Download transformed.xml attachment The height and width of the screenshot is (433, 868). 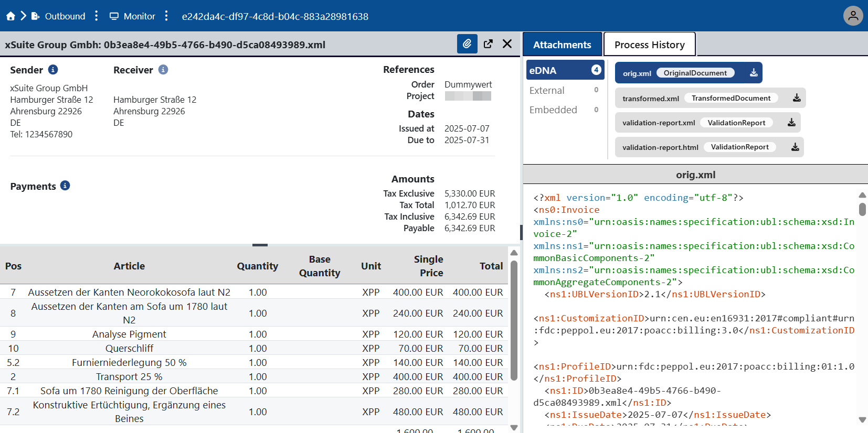click(x=796, y=98)
